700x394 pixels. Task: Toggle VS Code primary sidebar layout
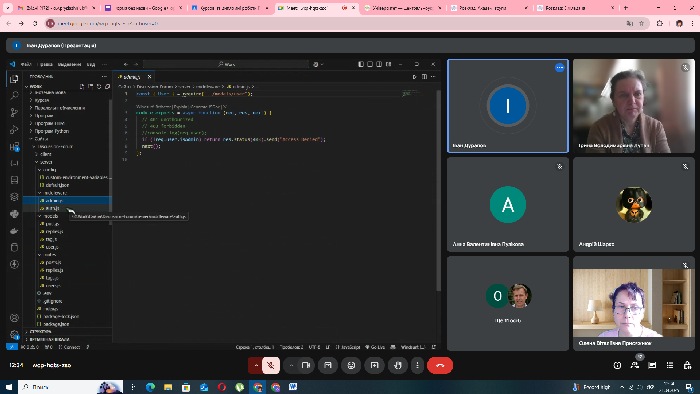click(361, 64)
